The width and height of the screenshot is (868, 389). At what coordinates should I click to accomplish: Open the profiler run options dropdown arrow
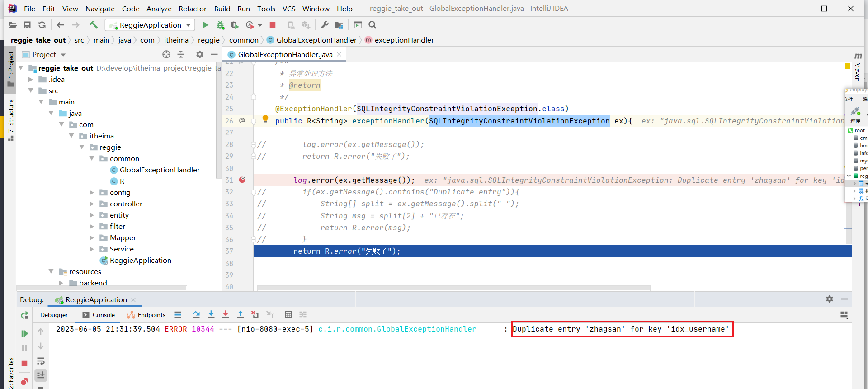tap(260, 25)
